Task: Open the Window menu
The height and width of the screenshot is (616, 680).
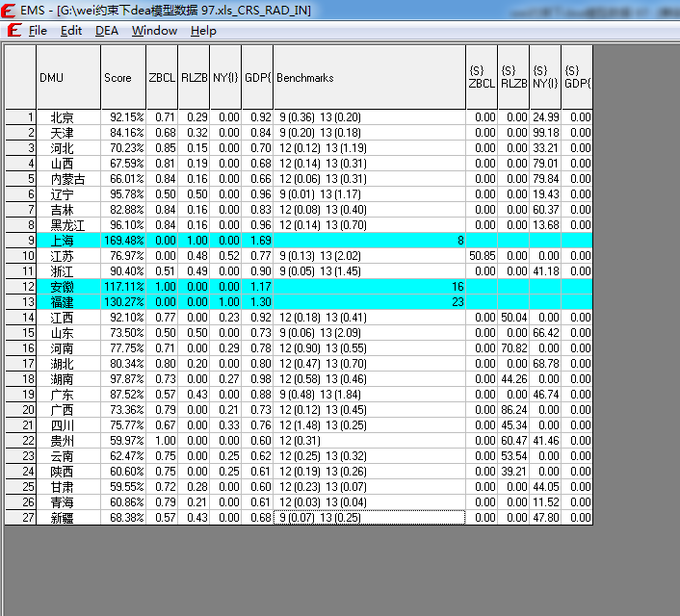Action: (x=154, y=31)
